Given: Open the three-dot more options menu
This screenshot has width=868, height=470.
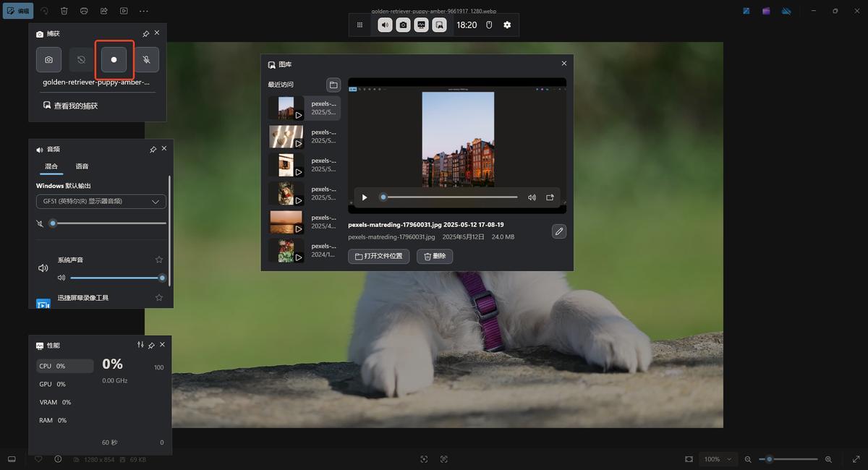Looking at the screenshot, I should coord(144,11).
